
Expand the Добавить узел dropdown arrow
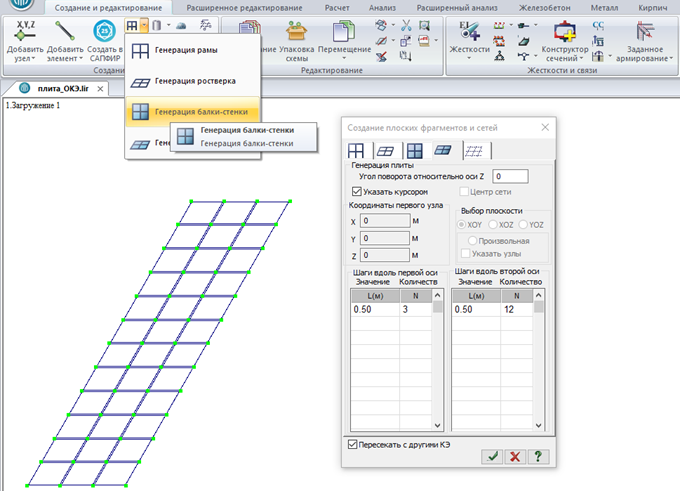[33, 59]
